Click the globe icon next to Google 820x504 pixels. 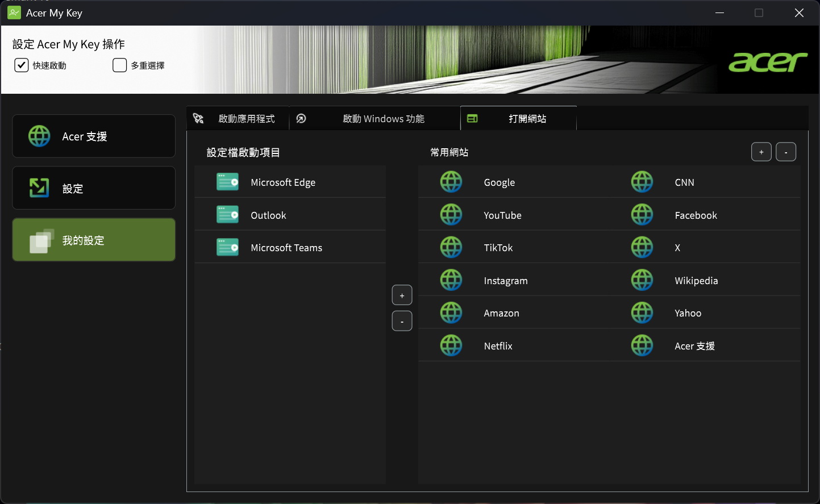451,182
